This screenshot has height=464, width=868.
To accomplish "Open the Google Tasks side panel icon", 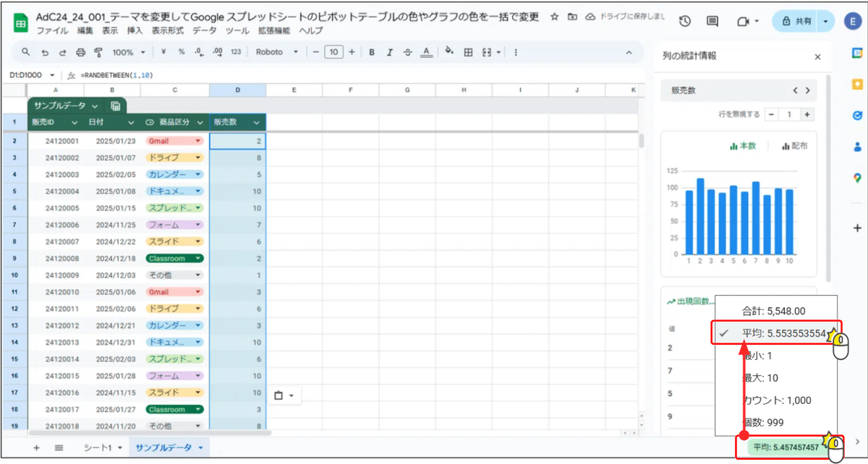I will (x=857, y=115).
